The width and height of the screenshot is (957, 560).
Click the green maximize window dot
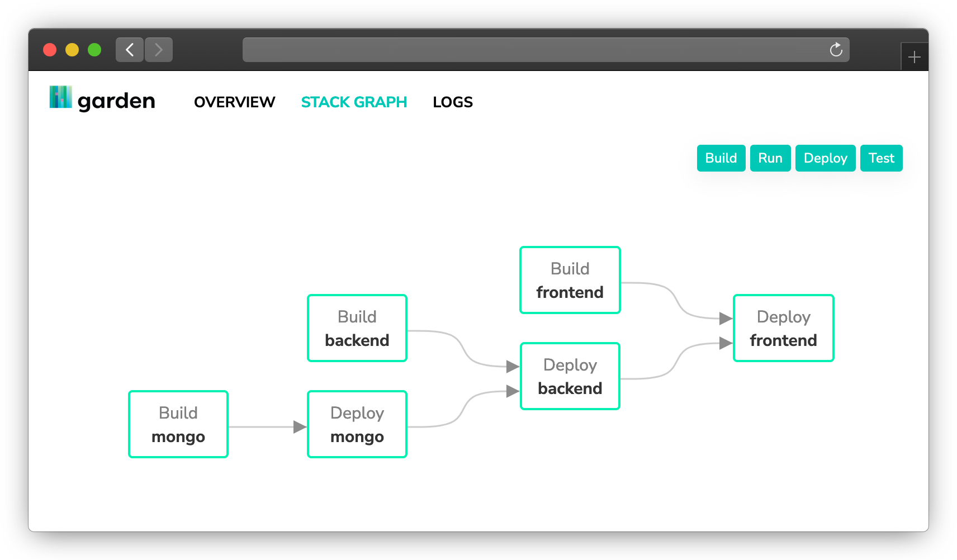[94, 50]
